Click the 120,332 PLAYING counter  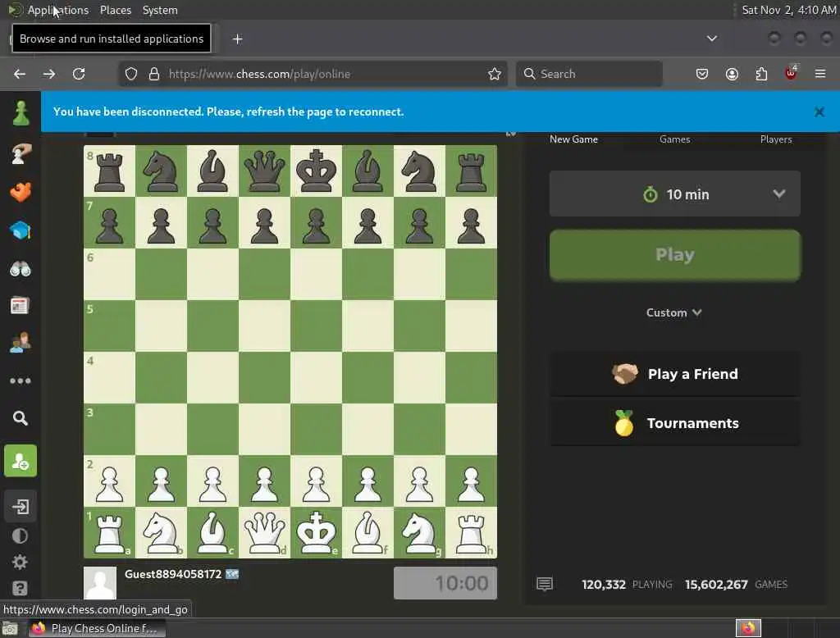(627, 585)
